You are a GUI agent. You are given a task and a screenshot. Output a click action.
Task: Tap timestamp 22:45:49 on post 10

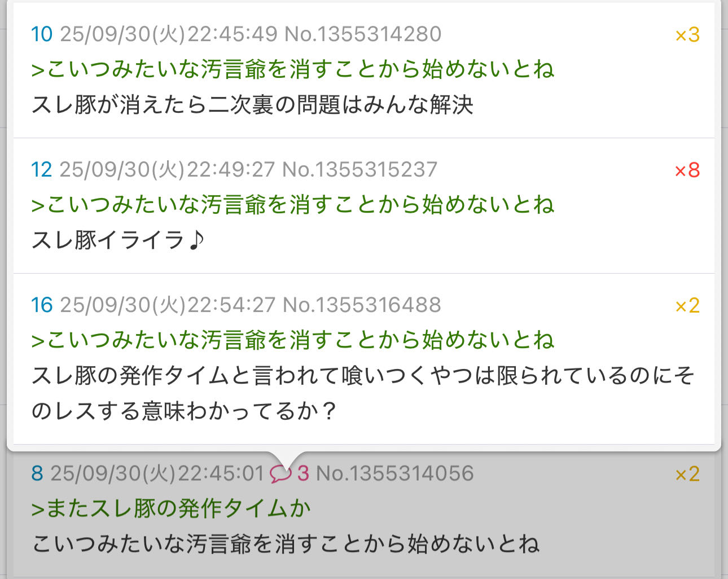pyautogui.click(x=233, y=34)
